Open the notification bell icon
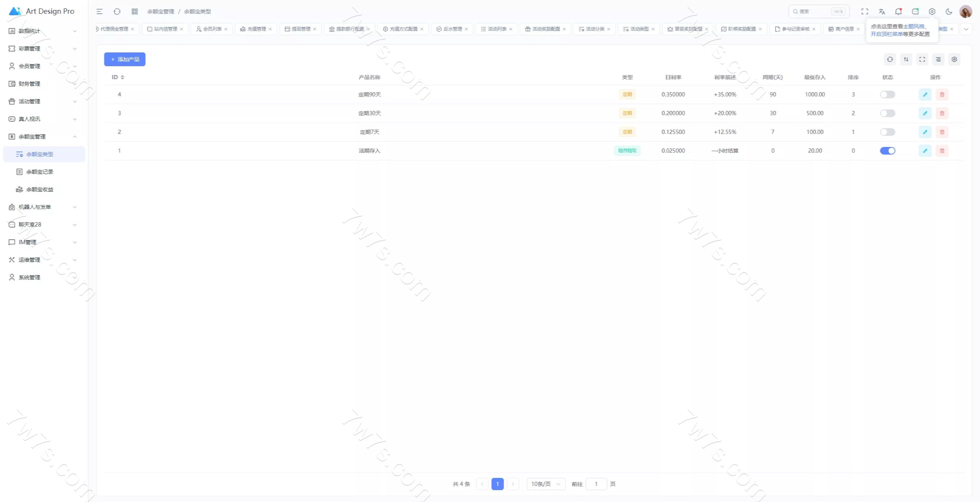This screenshot has width=980, height=502. tap(898, 11)
